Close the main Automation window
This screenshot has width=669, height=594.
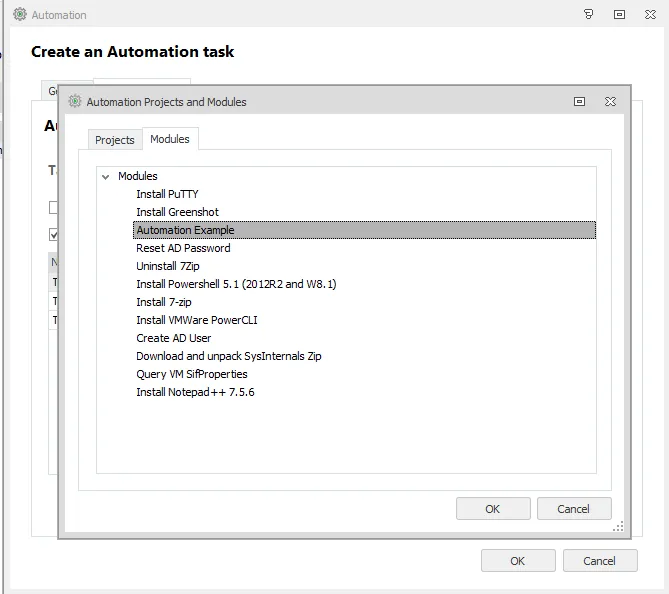pyautogui.click(x=650, y=15)
